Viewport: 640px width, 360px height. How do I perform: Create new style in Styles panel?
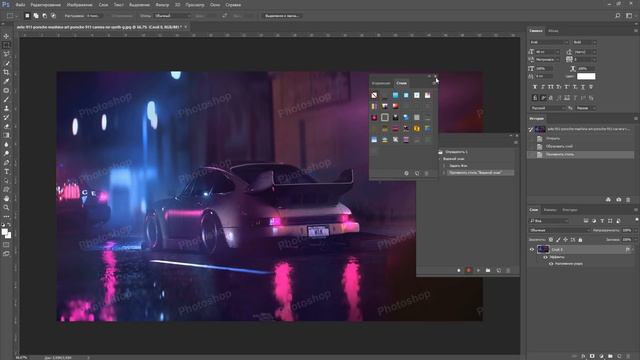coord(417,173)
